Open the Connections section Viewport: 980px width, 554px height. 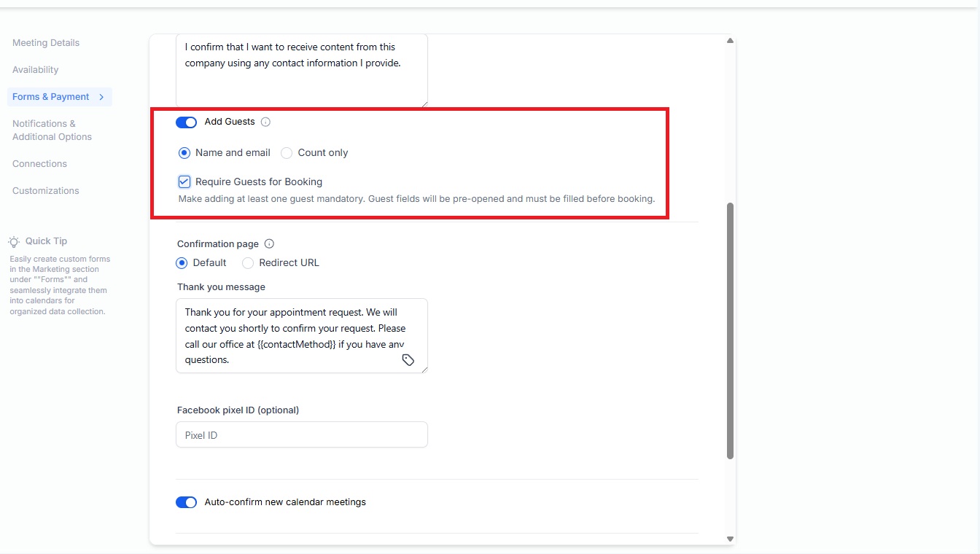coord(39,164)
